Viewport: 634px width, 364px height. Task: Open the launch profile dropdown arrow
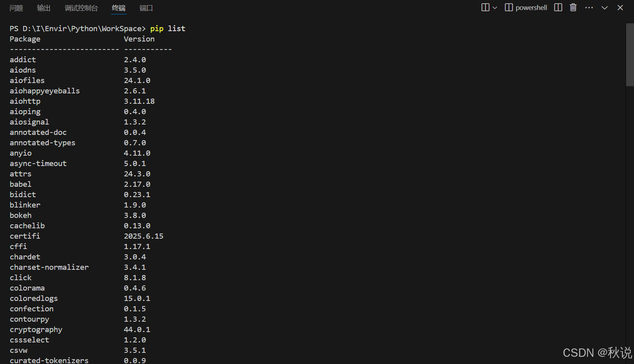click(x=495, y=8)
